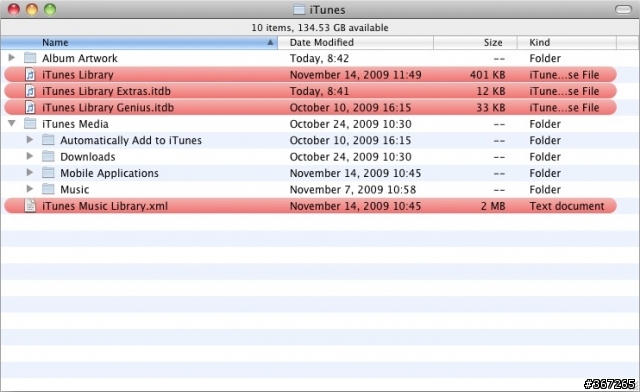Viewport: 640px width, 392px height.
Task: Minimize the iTunes window with yellow button
Action: point(32,9)
